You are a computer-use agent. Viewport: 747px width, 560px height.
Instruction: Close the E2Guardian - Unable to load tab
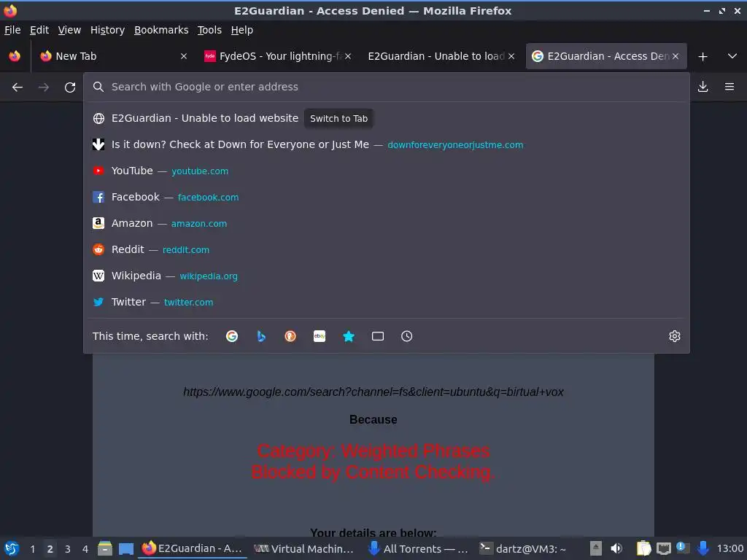511,56
